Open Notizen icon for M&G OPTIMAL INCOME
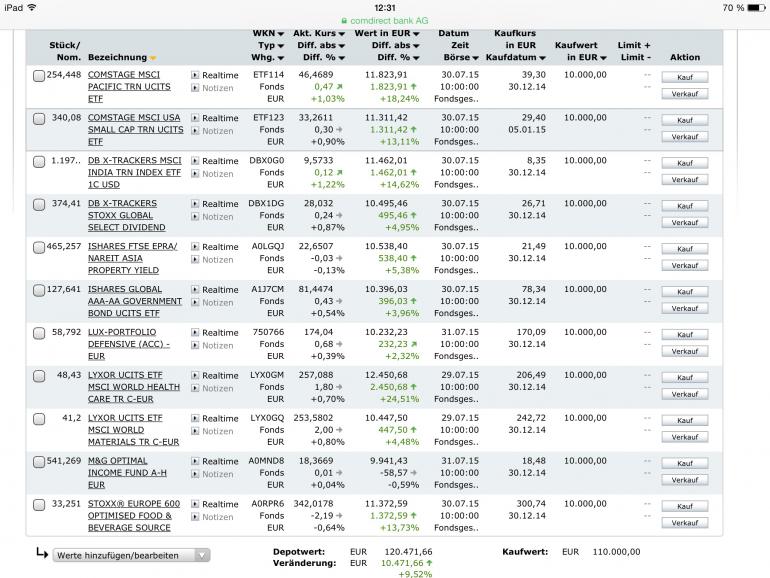770x578 pixels. click(x=195, y=474)
